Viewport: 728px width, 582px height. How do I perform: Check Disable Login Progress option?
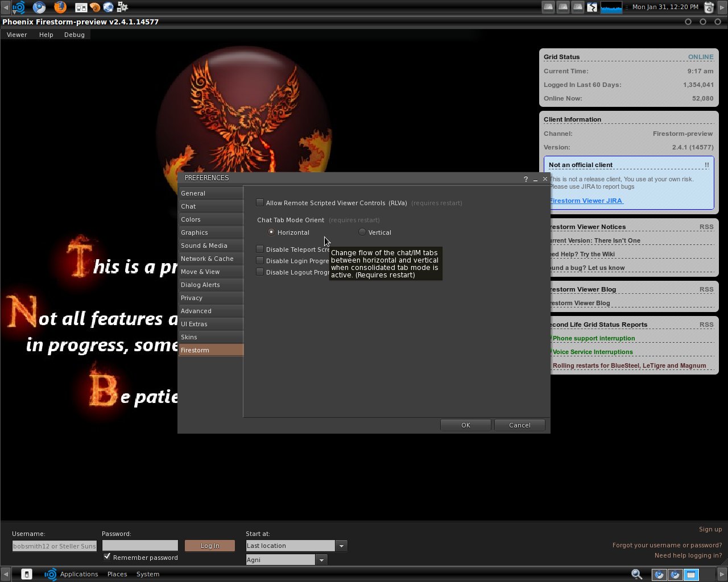point(260,260)
